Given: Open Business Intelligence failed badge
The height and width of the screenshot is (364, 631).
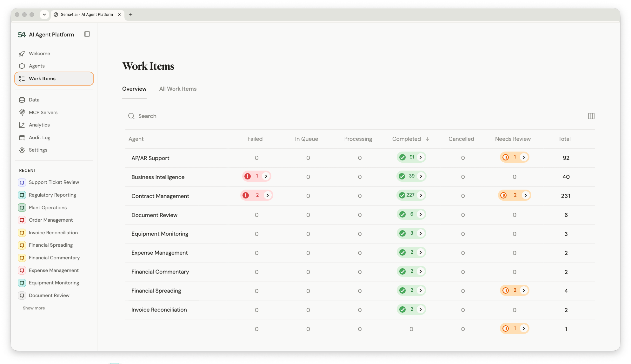Looking at the screenshot, I should [256, 176].
